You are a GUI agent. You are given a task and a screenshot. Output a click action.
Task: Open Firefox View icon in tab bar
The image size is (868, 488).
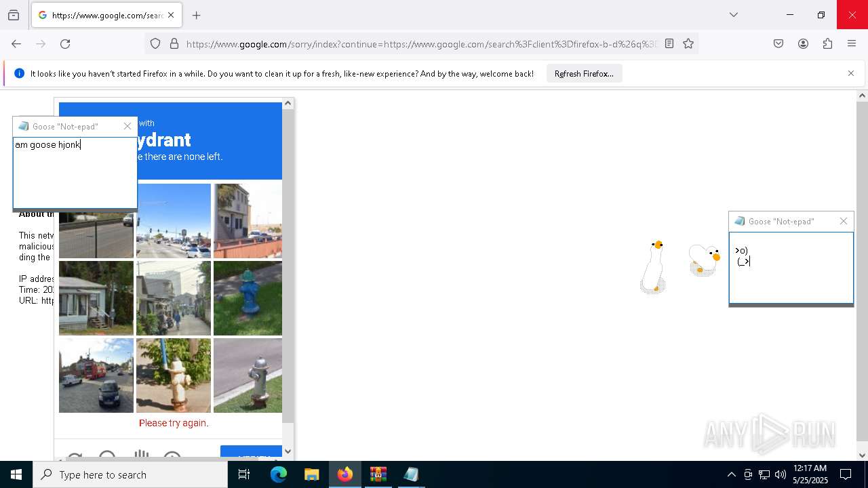(x=14, y=15)
